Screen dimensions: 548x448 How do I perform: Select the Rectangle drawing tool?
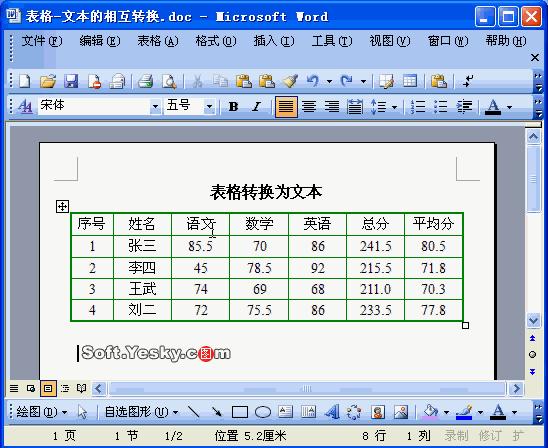240,412
